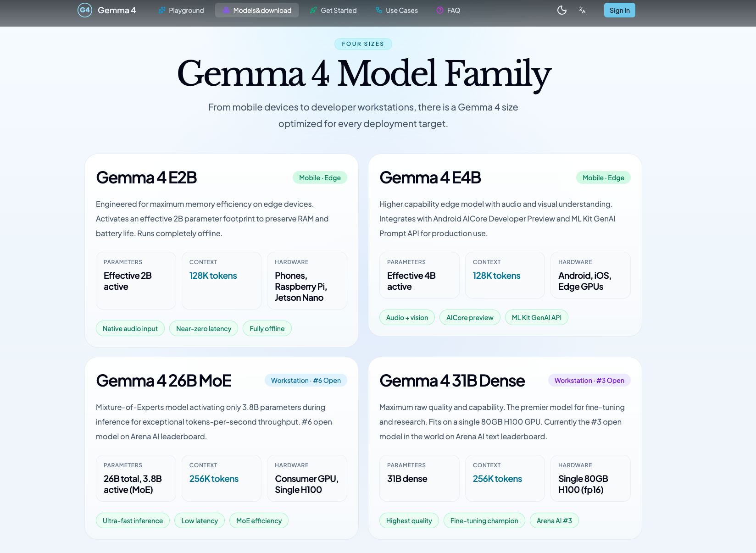Open the Workstation · #6 Open badge

coord(306,380)
